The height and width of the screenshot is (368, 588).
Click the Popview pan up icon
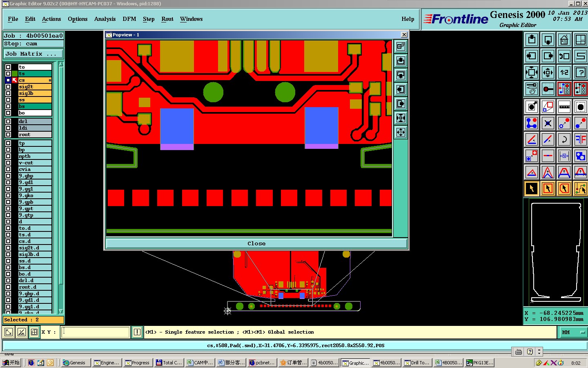coord(401,61)
